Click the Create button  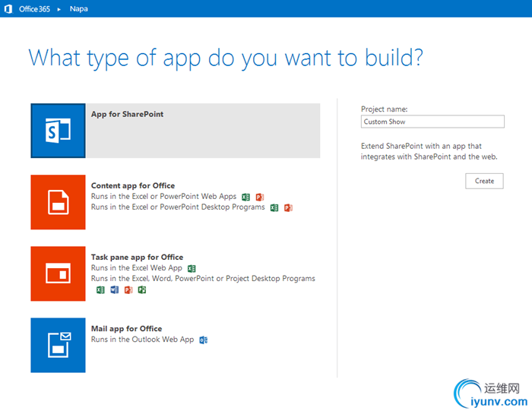[484, 181]
